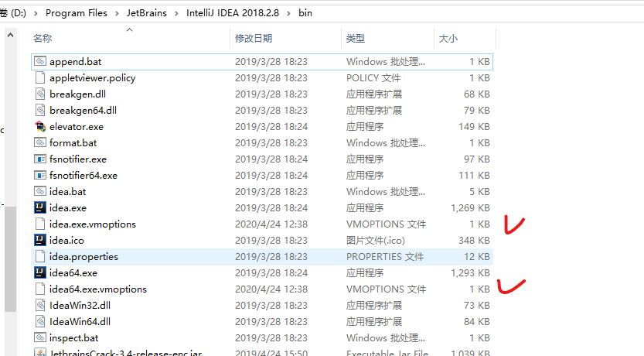Select the file name idea.properties
The height and width of the screenshot is (356, 644).
click(x=83, y=256)
